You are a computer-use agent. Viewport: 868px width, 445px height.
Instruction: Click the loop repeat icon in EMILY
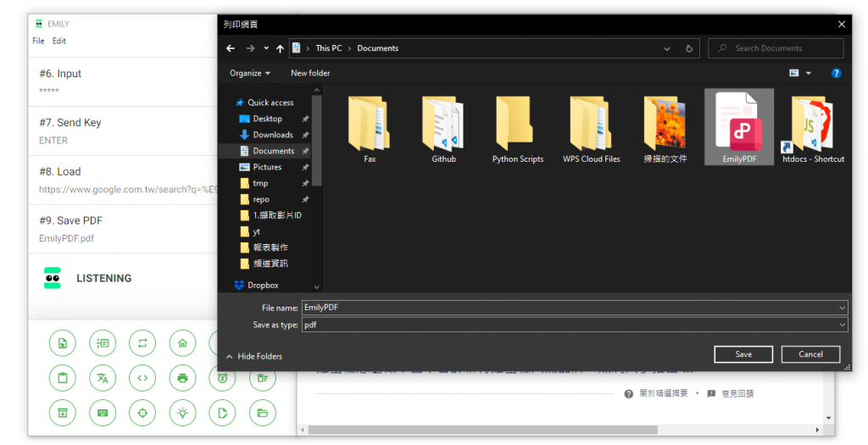pyautogui.click(x=142, y=343)
